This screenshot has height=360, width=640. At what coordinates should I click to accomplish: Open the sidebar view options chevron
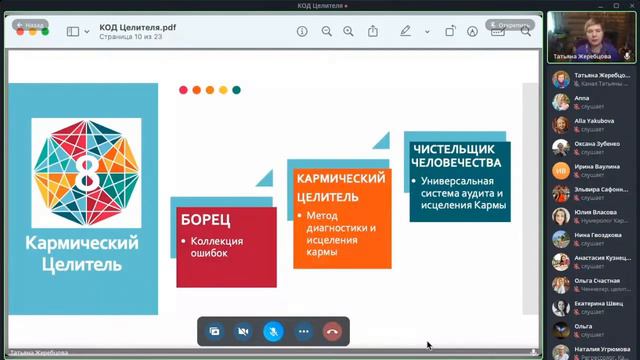87,31
